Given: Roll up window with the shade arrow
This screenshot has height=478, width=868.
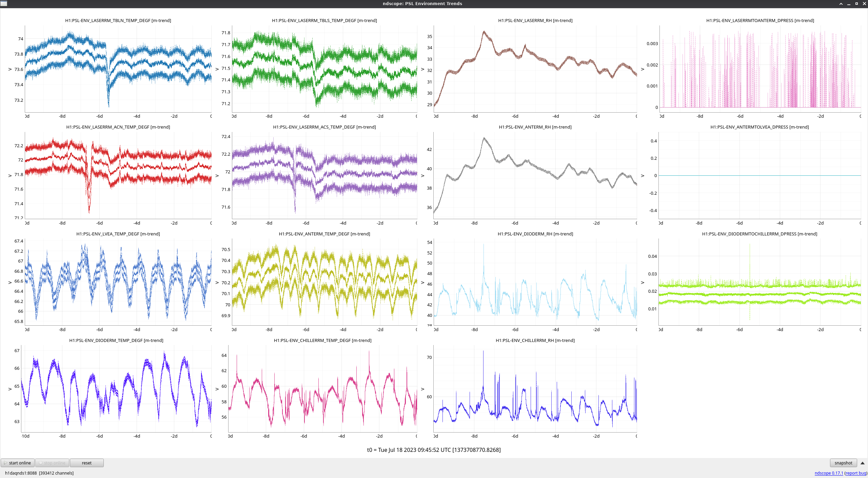Looking at the screenshot, I should (841, 4).
